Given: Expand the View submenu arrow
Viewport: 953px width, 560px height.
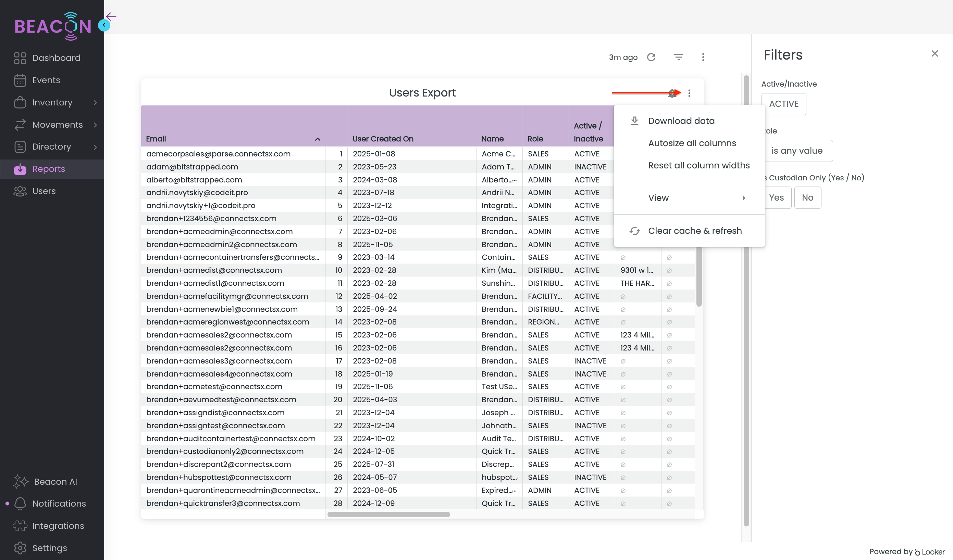Looking at the screenshot, I should pyautogui.click(x=744, y=198).
